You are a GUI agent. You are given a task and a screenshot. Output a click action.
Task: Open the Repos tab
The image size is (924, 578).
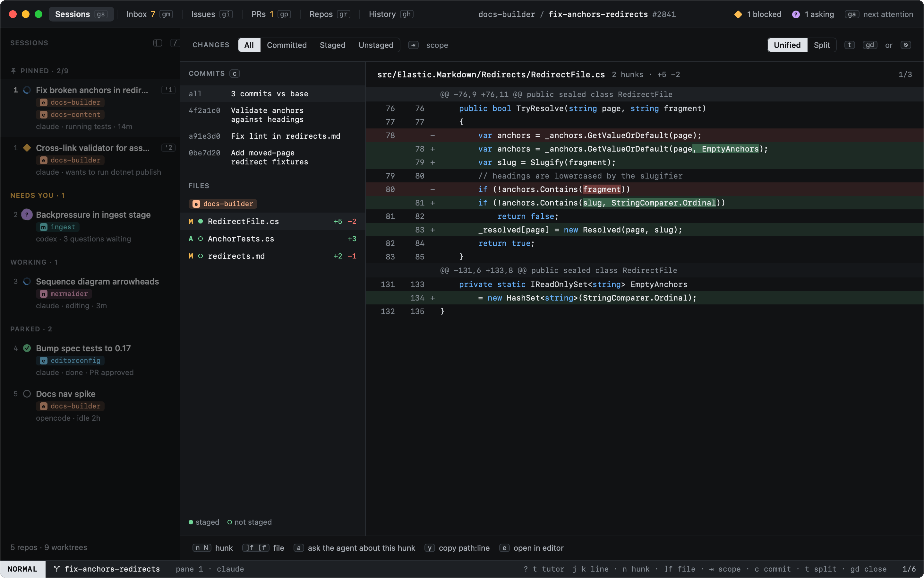coord(329,14)
